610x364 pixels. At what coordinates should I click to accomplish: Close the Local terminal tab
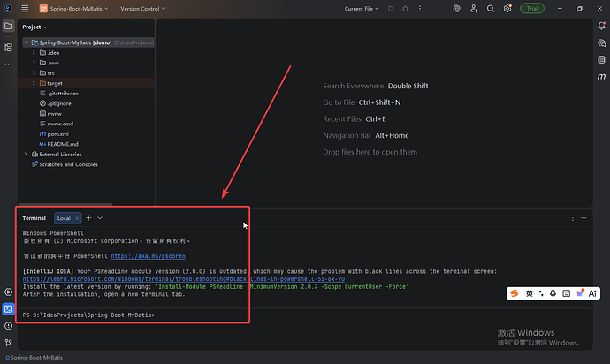tap(77, 218)
